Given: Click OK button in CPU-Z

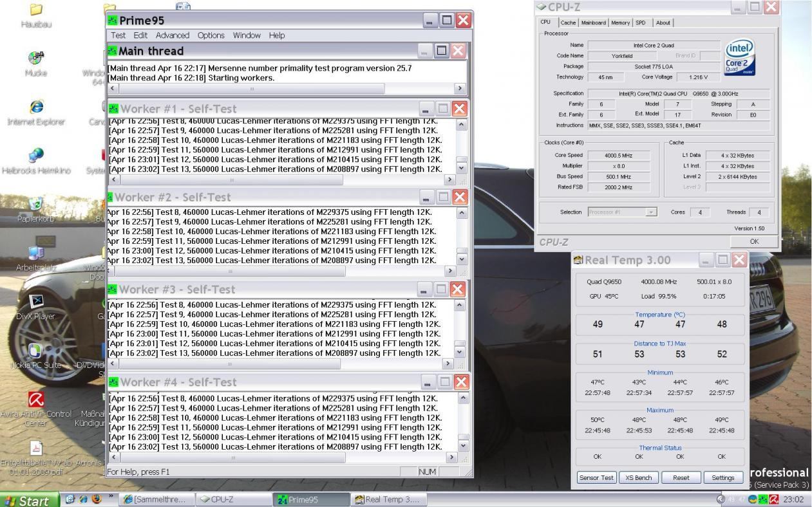Looking at the screenshot, I should coord(754,242).
